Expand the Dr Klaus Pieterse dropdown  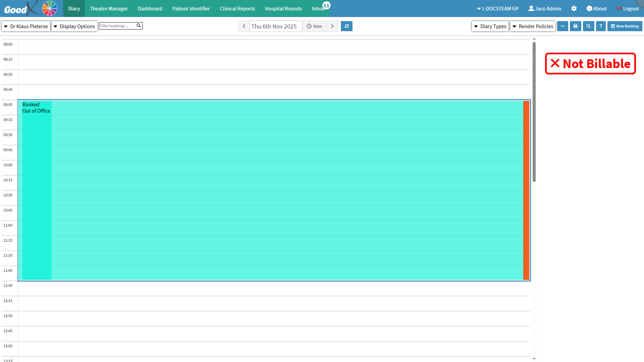tap(26, 26)
